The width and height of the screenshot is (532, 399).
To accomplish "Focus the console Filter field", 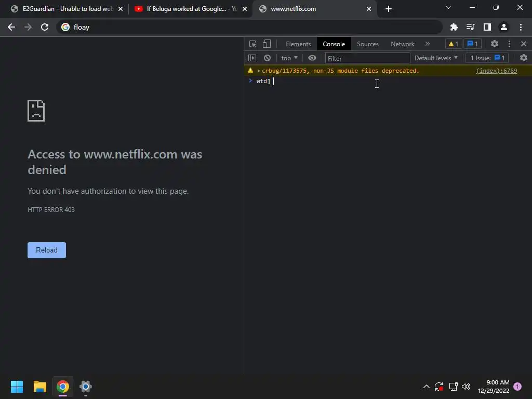I will pos(367,58).
